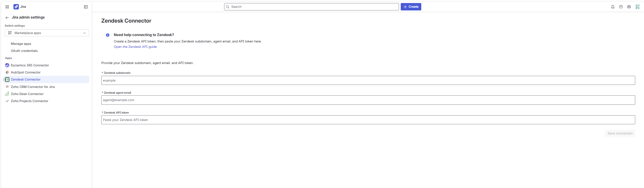
Task: Select Zoho CRM Connector for Jira
Action: coord(33,87)
